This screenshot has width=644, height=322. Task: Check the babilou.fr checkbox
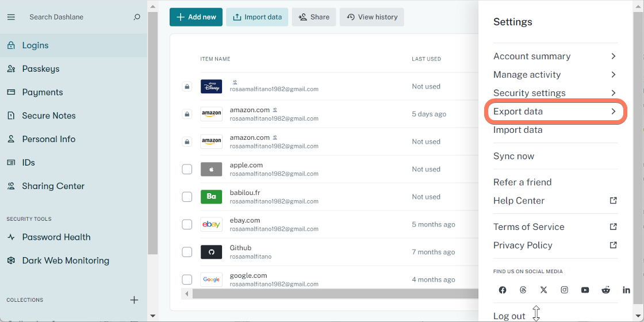[187, 197]
